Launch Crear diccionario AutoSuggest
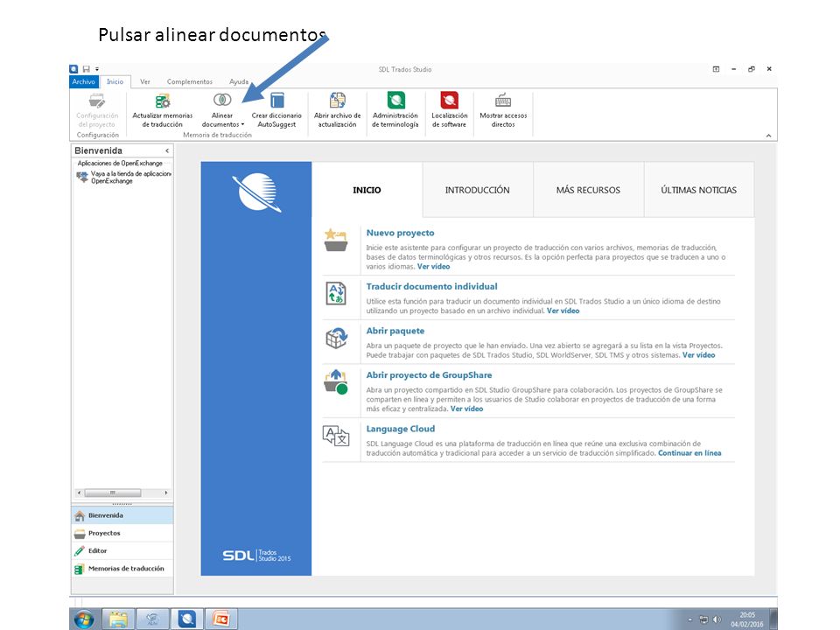 [x=276, y=110]
